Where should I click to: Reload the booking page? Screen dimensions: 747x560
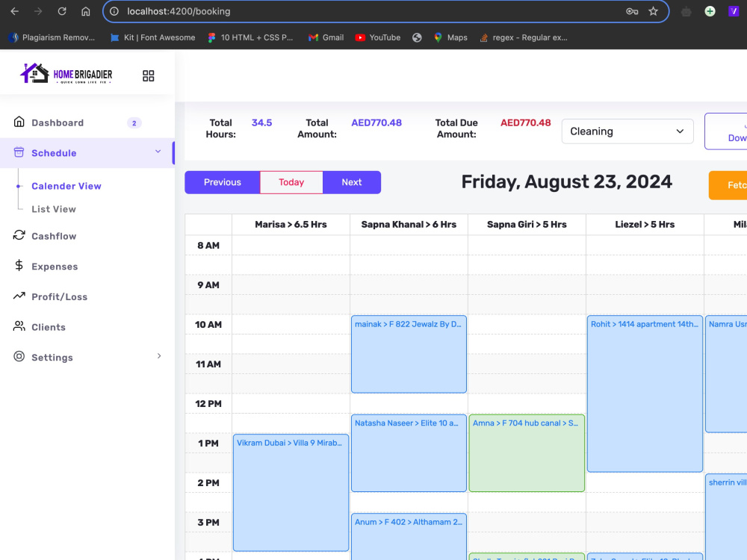tap(62, 11)
